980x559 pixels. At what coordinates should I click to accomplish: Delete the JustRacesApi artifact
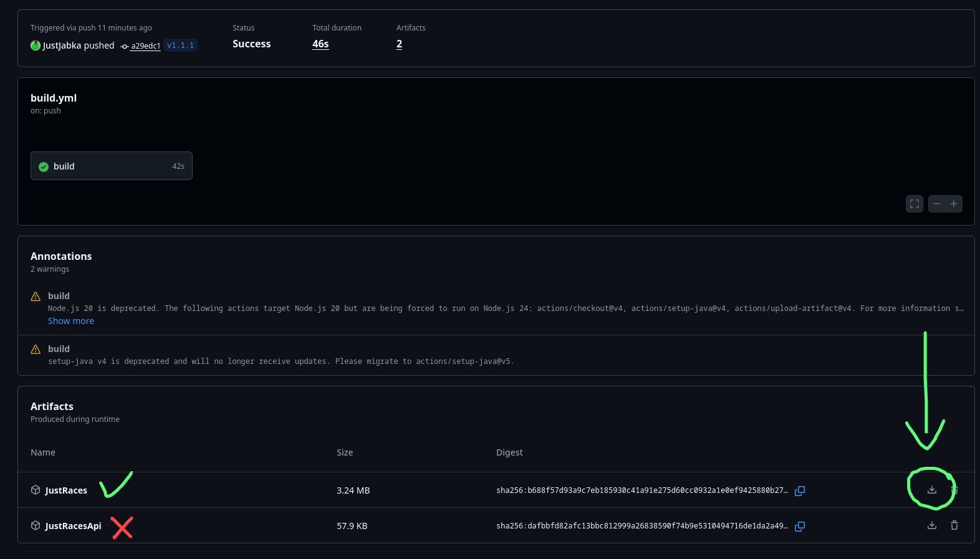coord(954,525)
